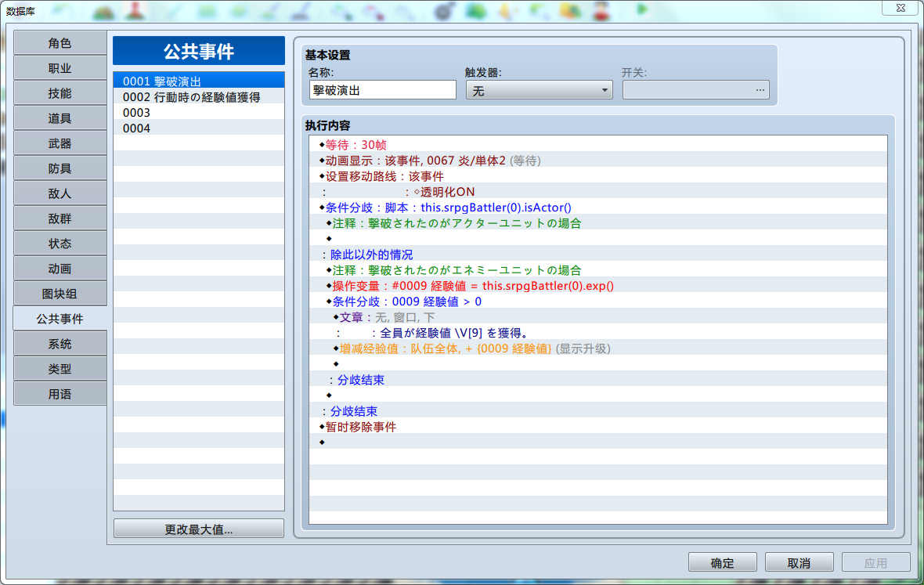Select the 暂时移除事件 command
924x585 pixels.
[x=598, y=427]
